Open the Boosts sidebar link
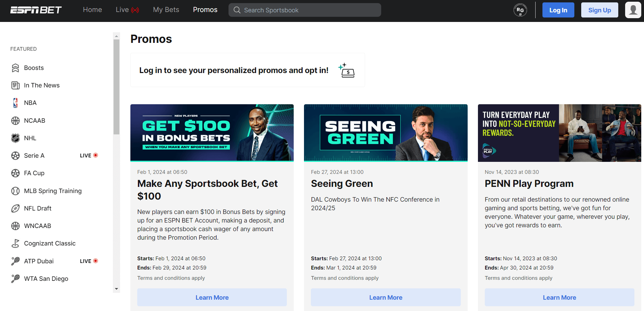644x311 pixels. click(34, 68)
